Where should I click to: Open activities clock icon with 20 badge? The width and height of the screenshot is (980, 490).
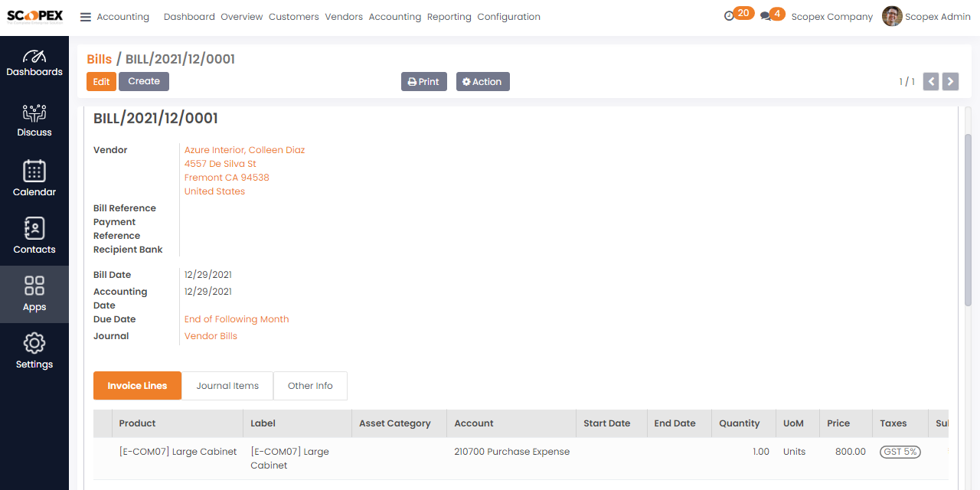click(x=739, y=15)
